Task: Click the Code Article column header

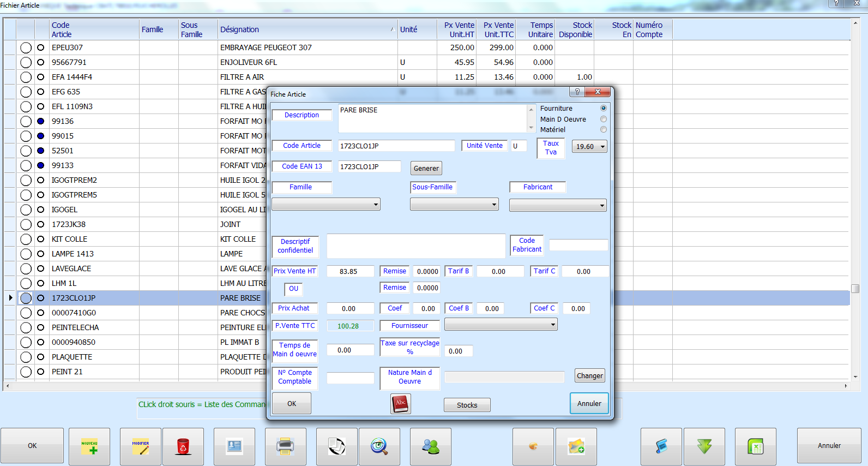Action: click(x=61, y=29)
